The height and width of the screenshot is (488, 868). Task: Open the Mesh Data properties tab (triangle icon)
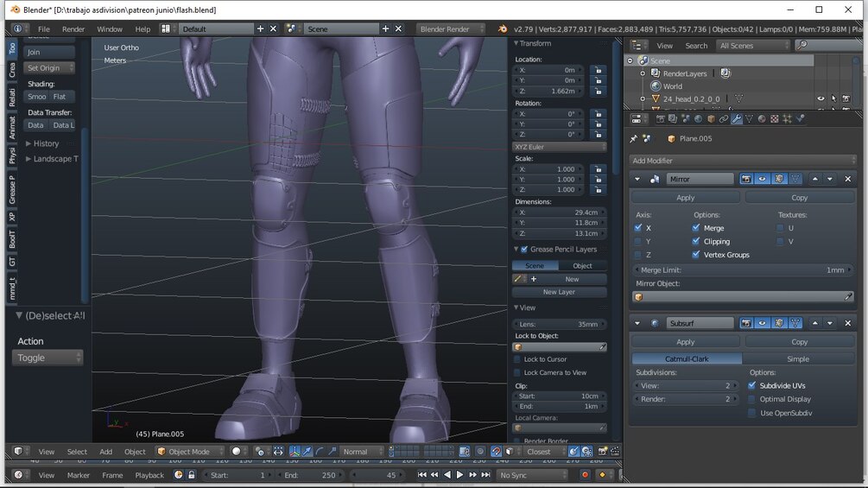coord(749,119)
